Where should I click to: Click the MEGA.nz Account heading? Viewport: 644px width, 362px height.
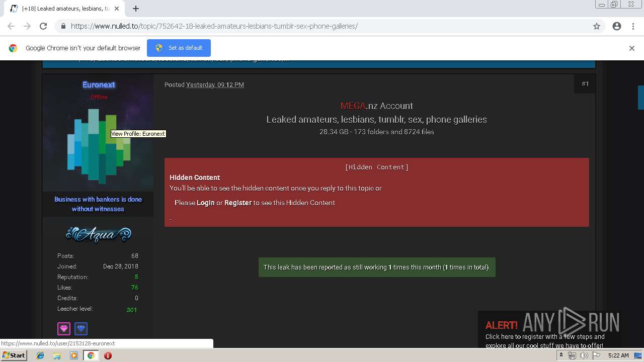pyautogui.click(x=377, y=106)
